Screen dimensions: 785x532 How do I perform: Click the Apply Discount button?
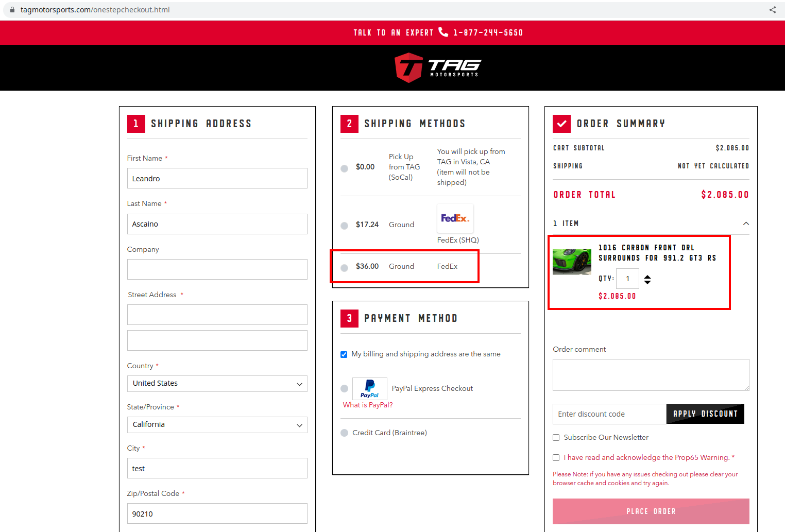pyautogui.click(x=705, y=414)
